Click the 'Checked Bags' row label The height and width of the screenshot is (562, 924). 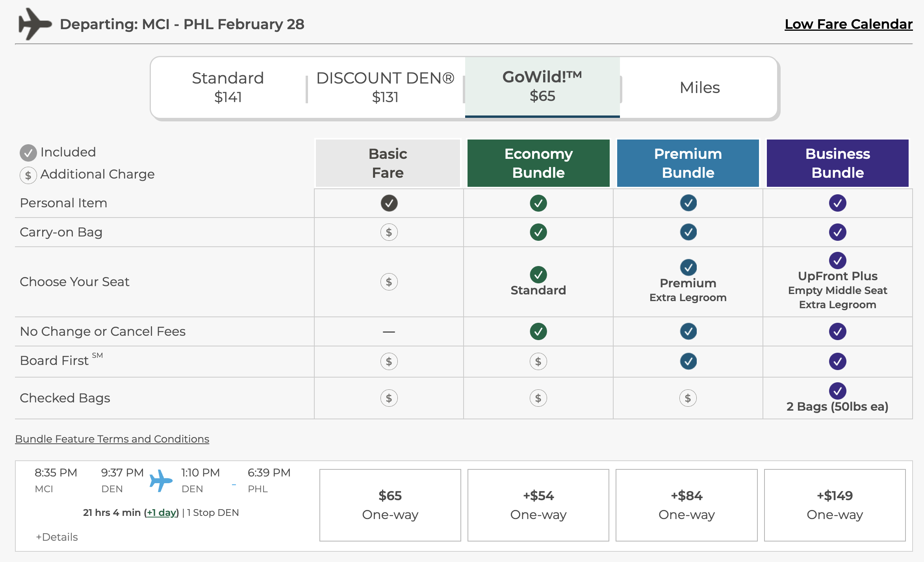[65, 398]
